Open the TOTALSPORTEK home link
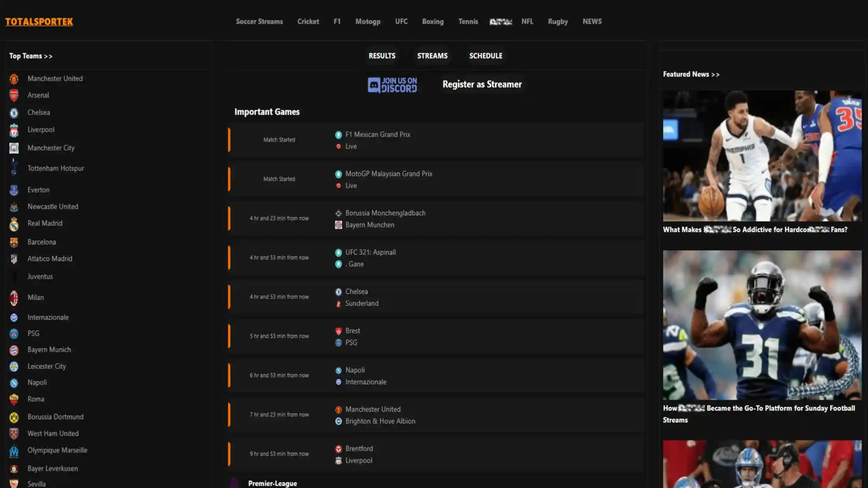868x488 pixels. (x=38, y=22)
